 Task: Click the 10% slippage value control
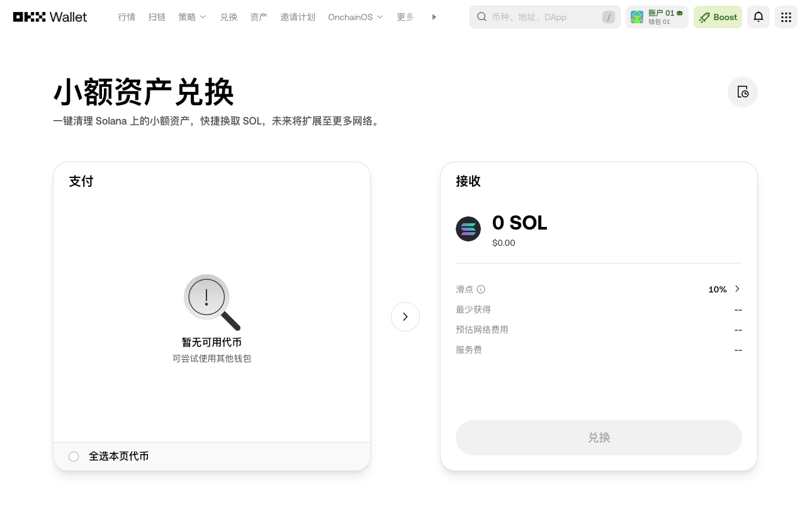(718, 289)
